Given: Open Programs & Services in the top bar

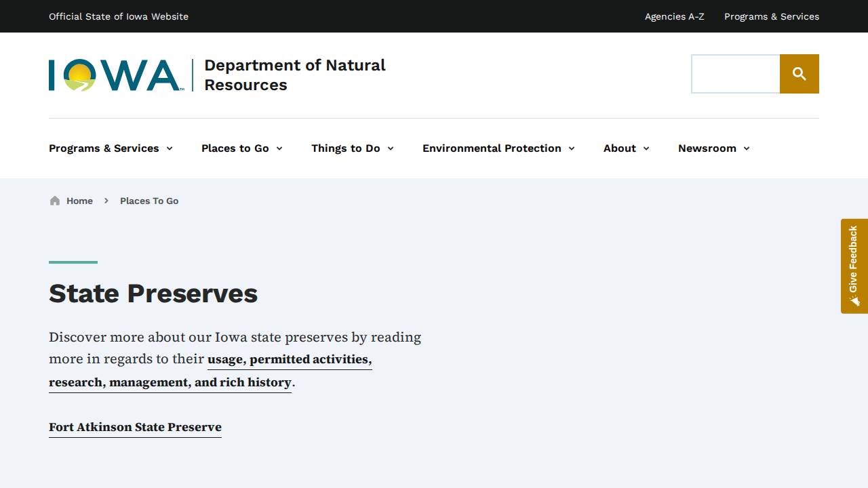Looking at the screenshot, I should [772, 16].
